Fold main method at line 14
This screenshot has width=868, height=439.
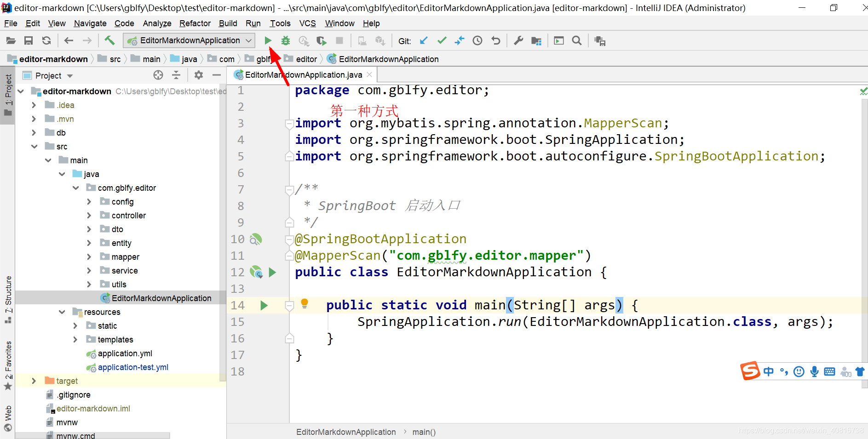[289, 306]
